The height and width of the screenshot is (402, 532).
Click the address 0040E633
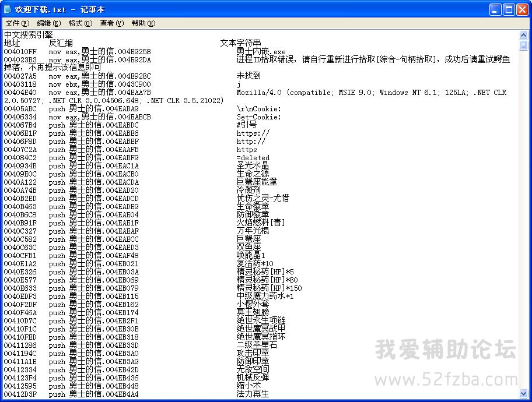click(x=20, y=288)
